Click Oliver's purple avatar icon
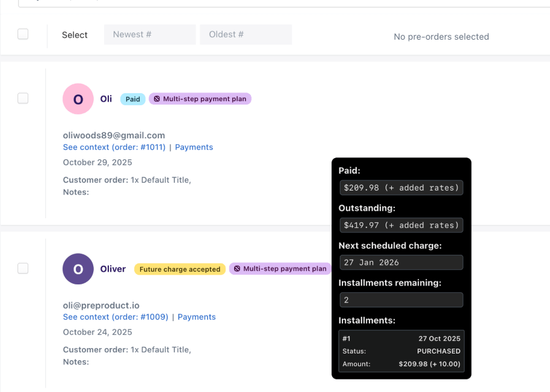This screenshot has height=392, width=550. (78, 269)
